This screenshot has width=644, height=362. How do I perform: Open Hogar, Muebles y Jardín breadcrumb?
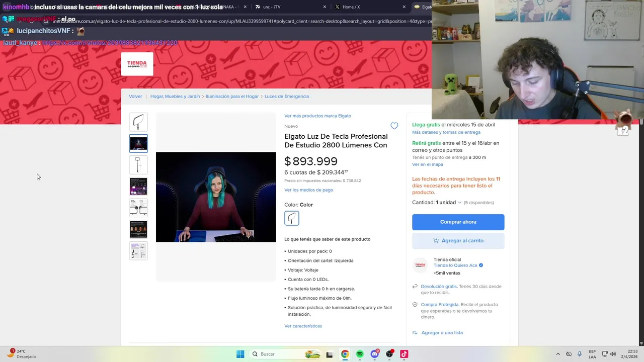pyautogui.click(x=175, y=97)
